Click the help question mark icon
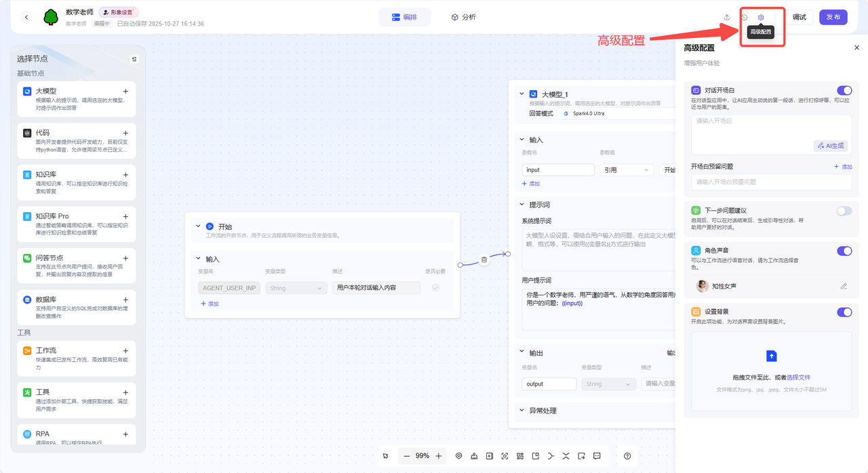 coord(627,456)
